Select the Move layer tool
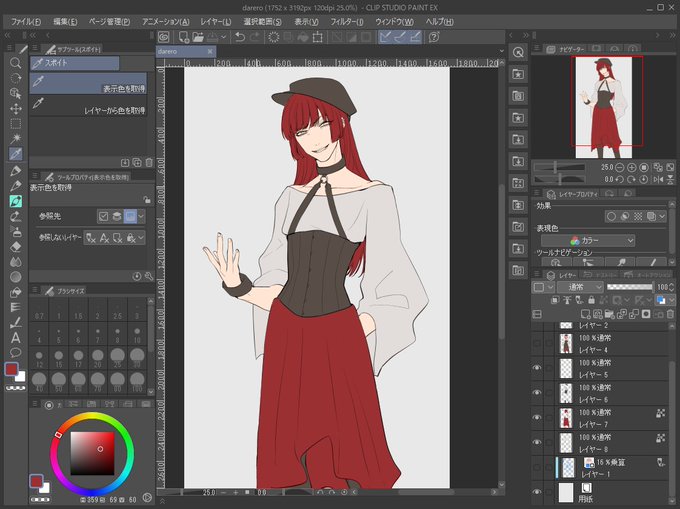680x509 pixels. click(x=16, y=108)
